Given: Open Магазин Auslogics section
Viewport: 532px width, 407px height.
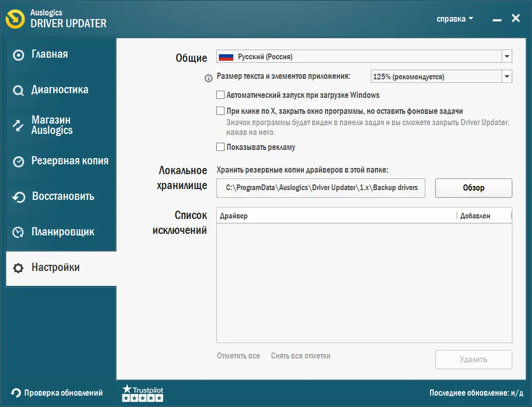Looking at the screenshot, I should [x=61, y=125].
